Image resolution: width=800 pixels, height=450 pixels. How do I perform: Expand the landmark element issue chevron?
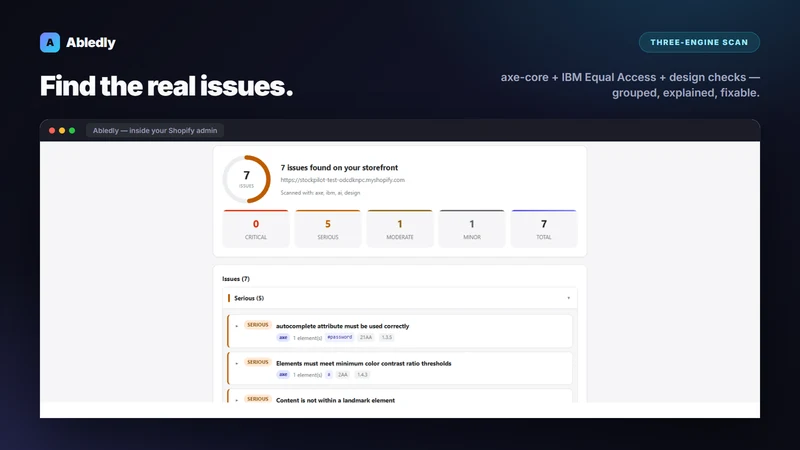pos(237,401)
